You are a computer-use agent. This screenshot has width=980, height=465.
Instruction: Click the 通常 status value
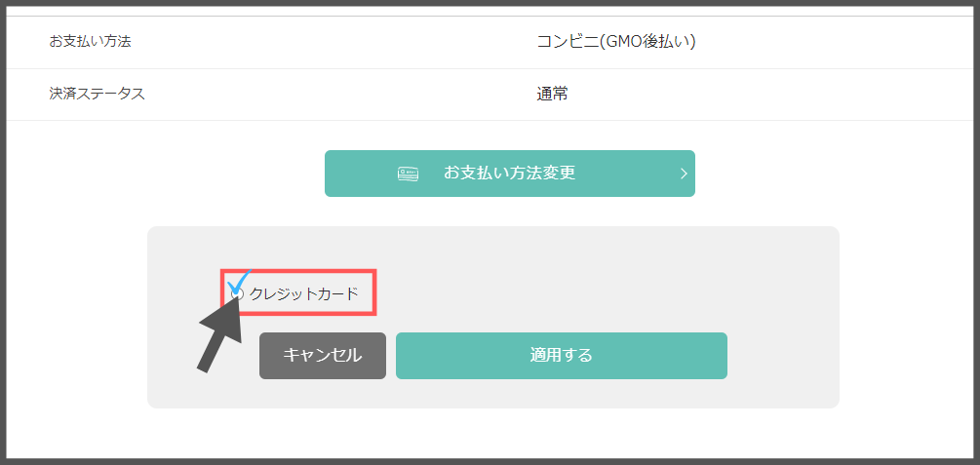[x=553, y=95]
